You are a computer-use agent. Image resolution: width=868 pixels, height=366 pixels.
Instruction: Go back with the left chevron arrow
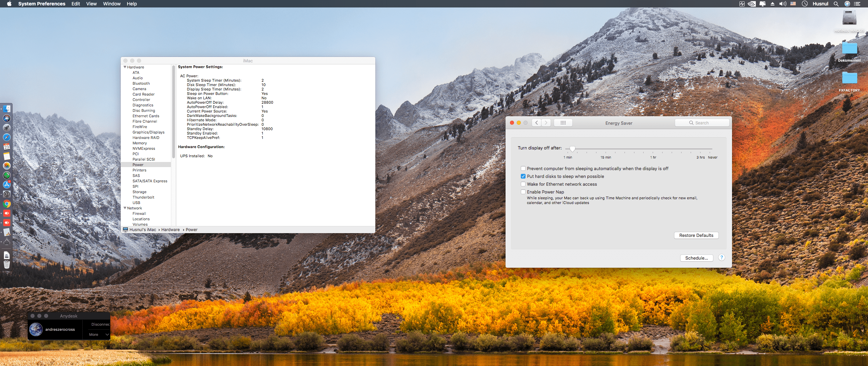click(536, 123)
